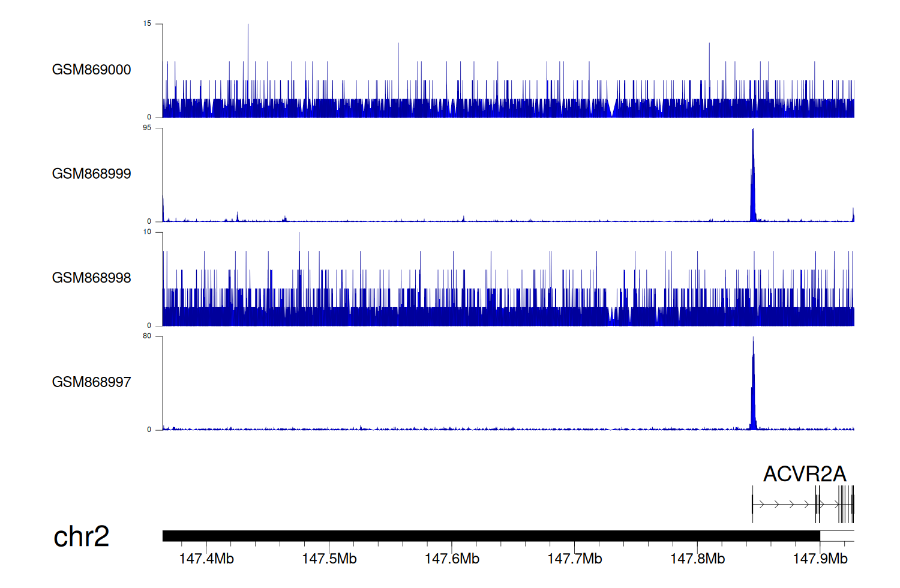Click the chr2 chromosome label

coord(81,536)
